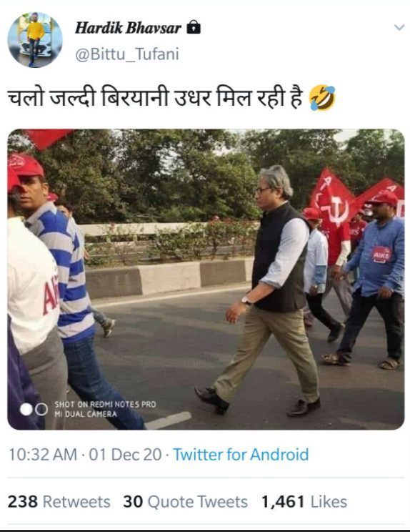Select the protected account lock icon
The width and height of the screenshot is (410, 532).
pyautogui.click(x=194, y=27)
